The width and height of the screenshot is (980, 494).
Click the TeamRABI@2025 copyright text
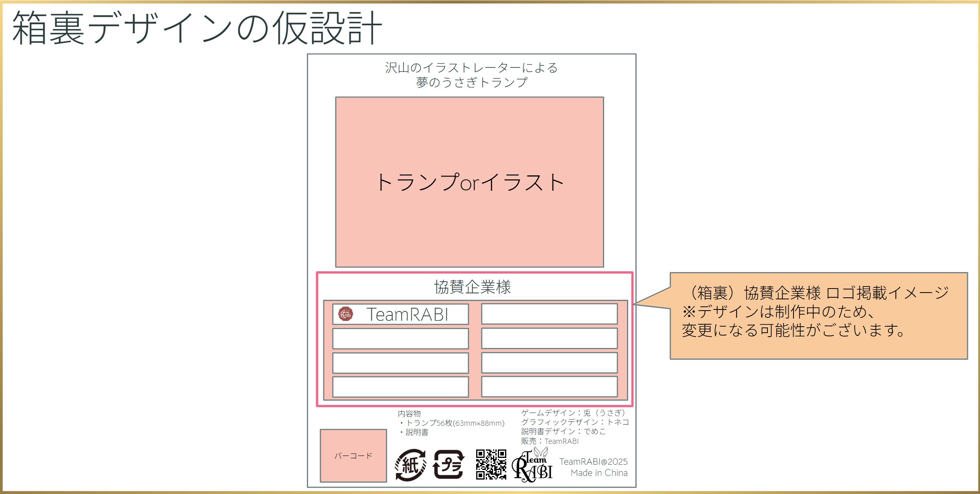[593, 461]
